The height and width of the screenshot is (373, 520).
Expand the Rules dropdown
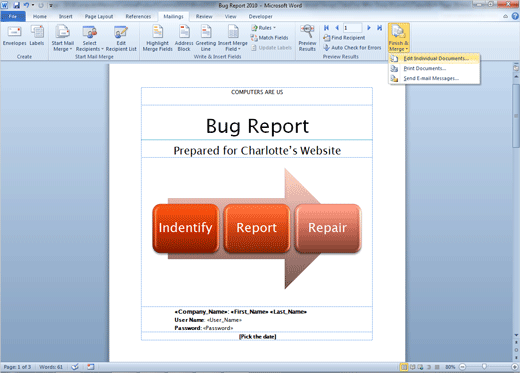264,28
